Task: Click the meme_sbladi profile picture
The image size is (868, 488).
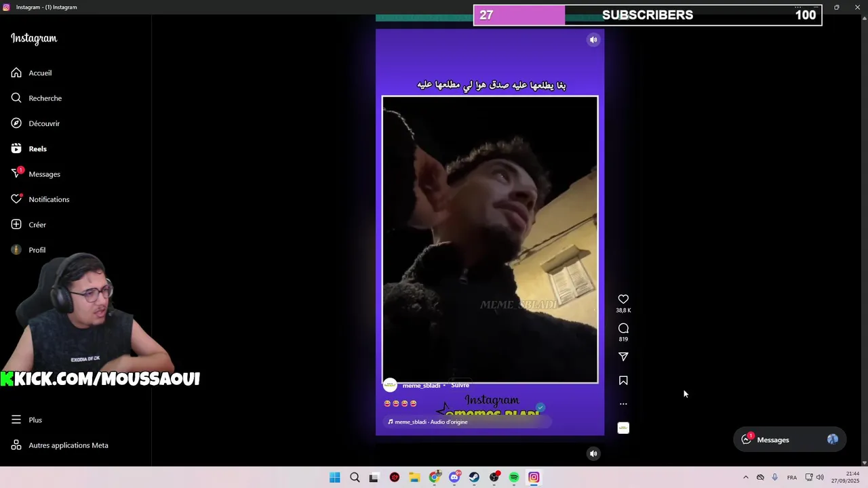Action: 390,385
